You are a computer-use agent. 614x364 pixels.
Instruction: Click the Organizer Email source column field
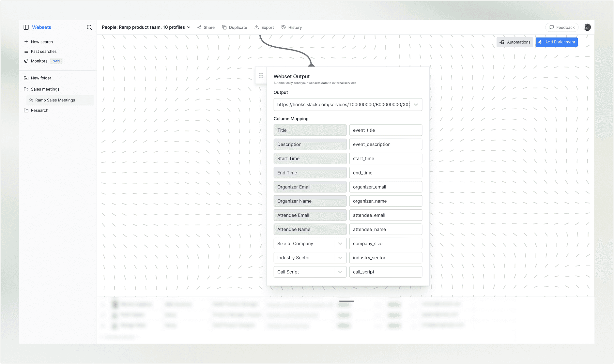coord(310,187)
